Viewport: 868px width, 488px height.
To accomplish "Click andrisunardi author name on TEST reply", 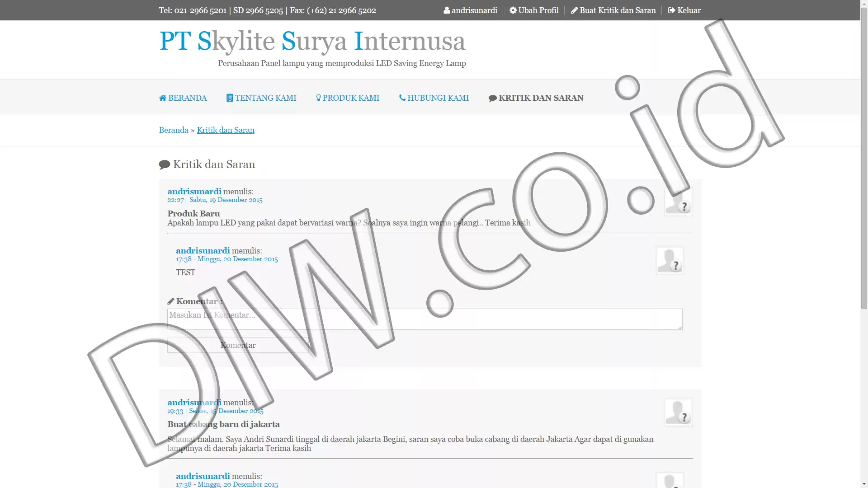I will pyautogui.click(x=203, y=251).
